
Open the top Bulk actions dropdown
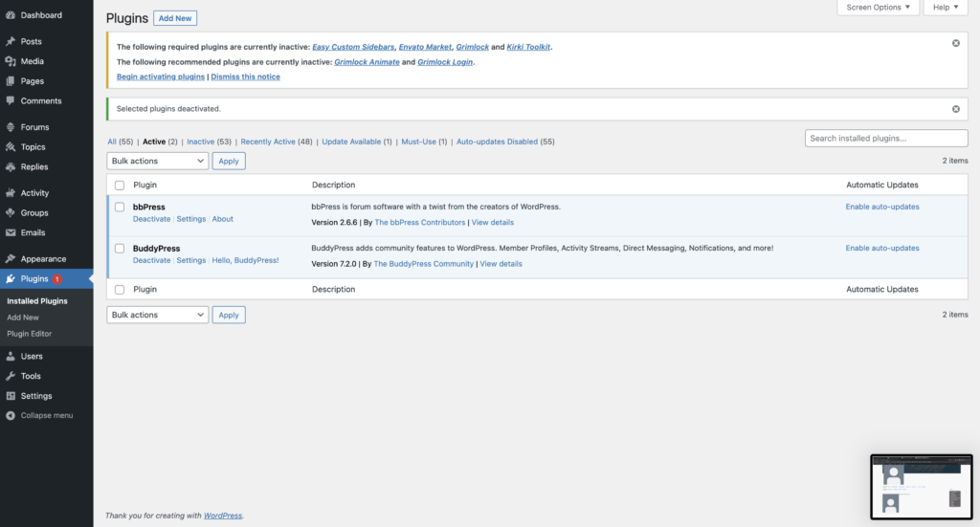pyautogui.click(x=158, y=161)
